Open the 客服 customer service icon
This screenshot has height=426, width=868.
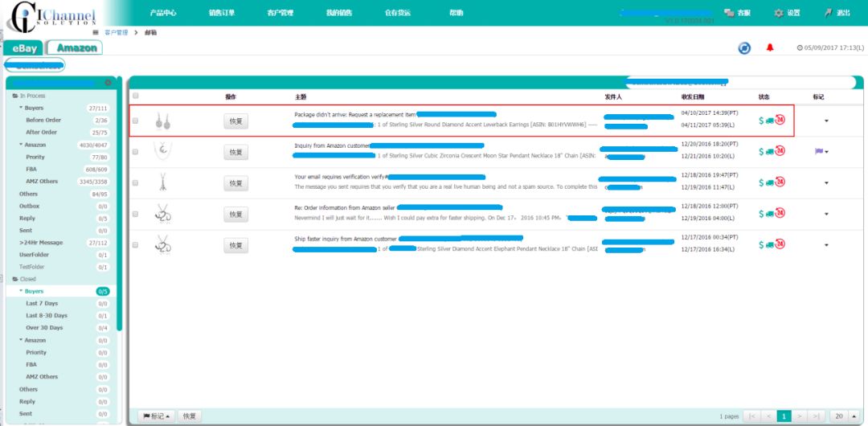(729, 13)
